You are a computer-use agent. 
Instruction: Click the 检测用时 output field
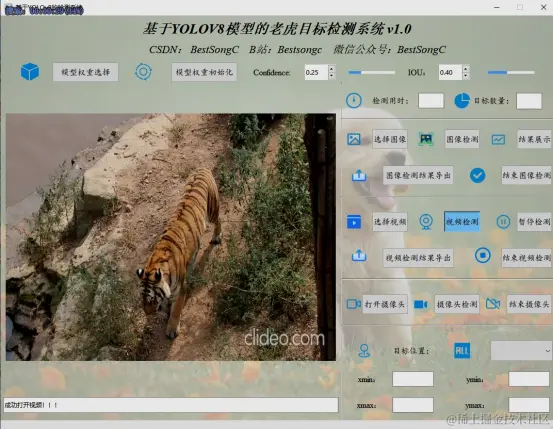[431, 101]
